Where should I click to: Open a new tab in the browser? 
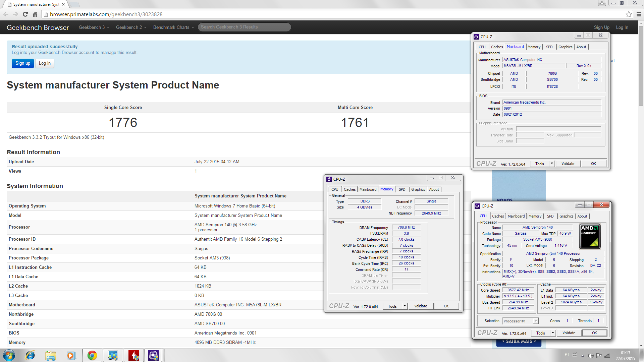[74, 4]
